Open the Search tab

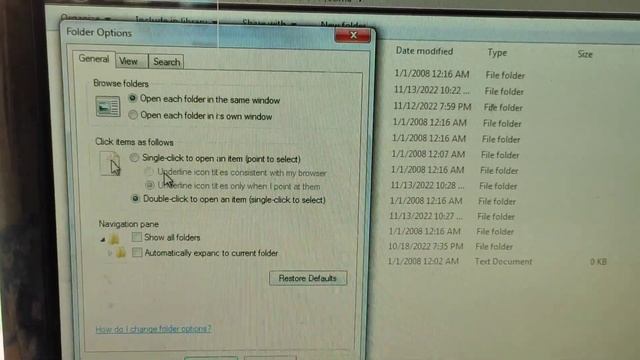[x=166, y=62]
